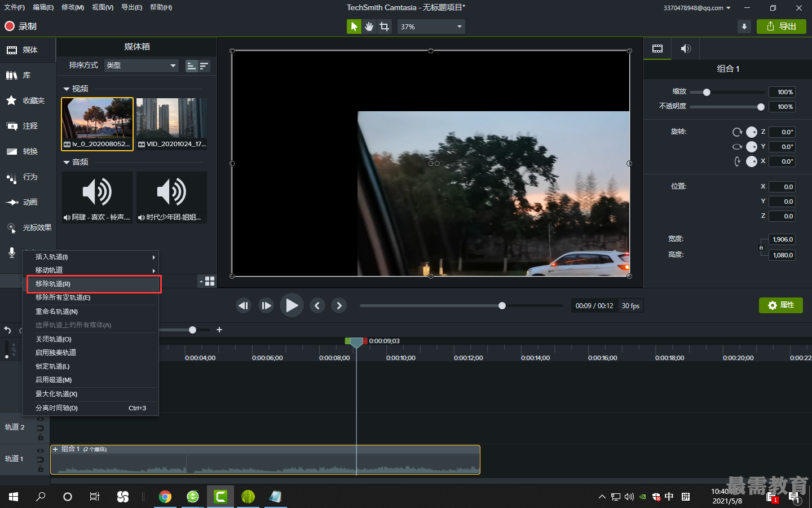Expand 组合 1 group clip with plus
This screenshot has height=508, width=812.
point(55,449)
